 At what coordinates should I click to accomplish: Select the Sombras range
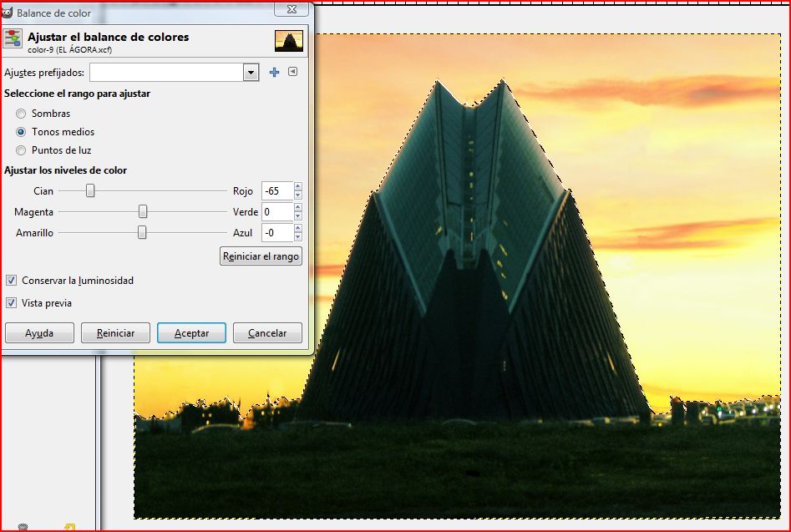pyautogui.click(x=21, y=114)
